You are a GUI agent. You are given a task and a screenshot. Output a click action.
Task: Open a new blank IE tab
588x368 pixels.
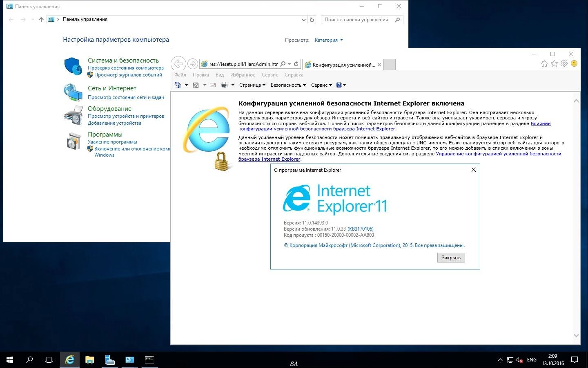click(390, 65)
